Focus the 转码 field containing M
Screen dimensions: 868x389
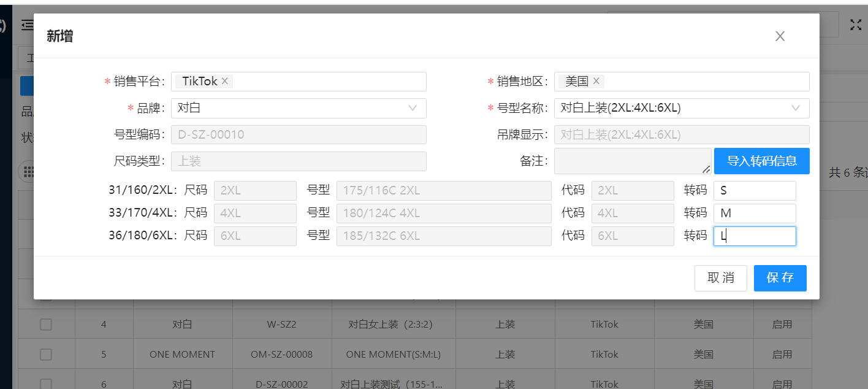coord(754,214)
